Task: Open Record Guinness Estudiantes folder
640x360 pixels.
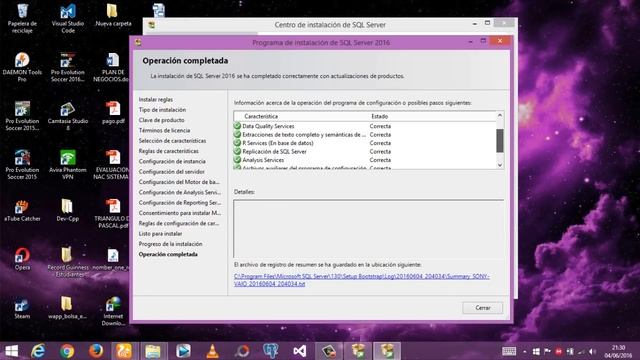Action: point(68,262)
